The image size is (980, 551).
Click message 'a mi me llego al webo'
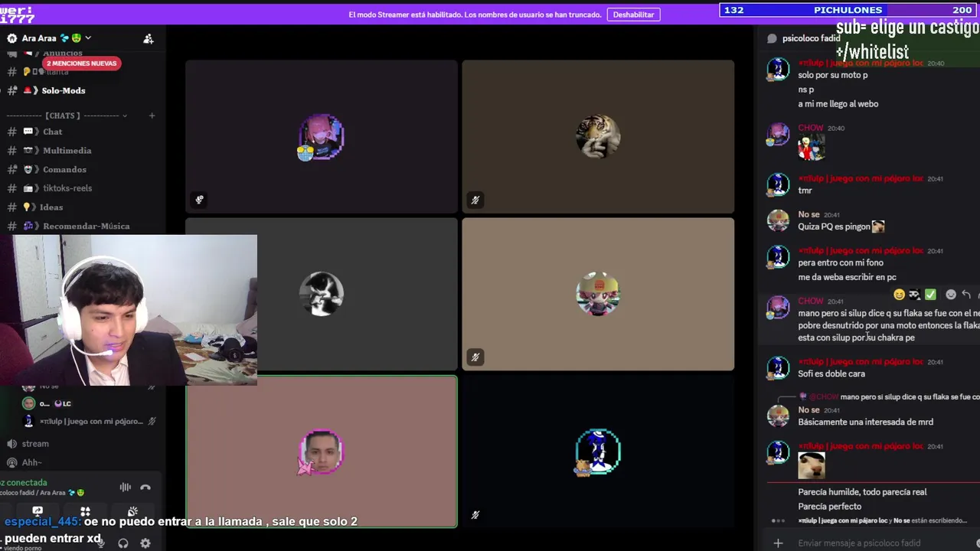tap(838, 104)
